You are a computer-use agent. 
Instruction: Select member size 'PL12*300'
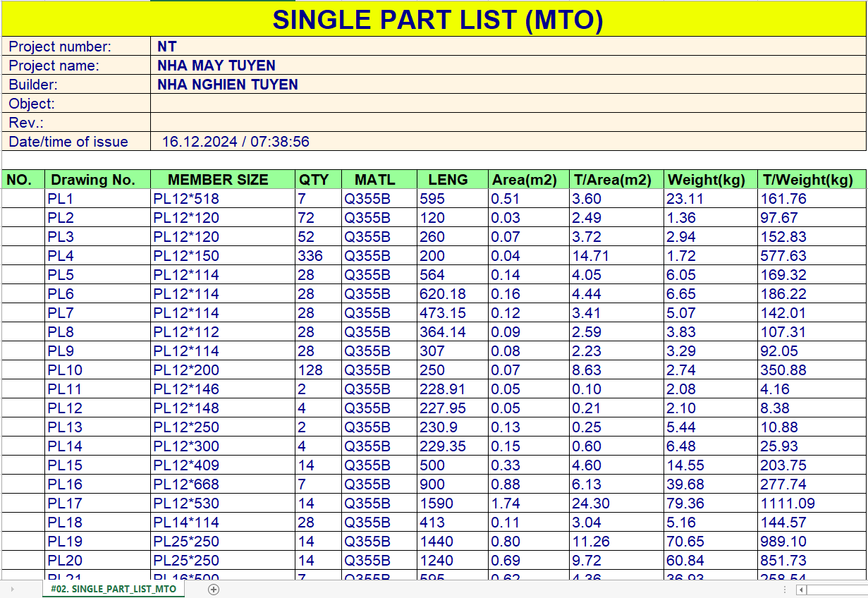[x=223, y=446]
